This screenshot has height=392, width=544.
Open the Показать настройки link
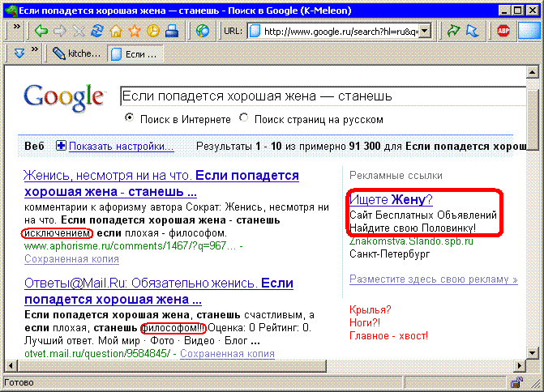point(122,147)
